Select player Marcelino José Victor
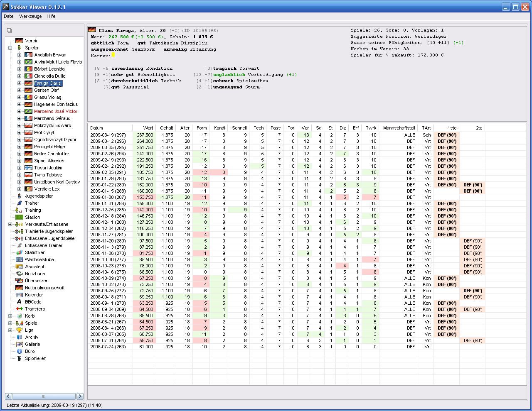 (x=55, y=111)
